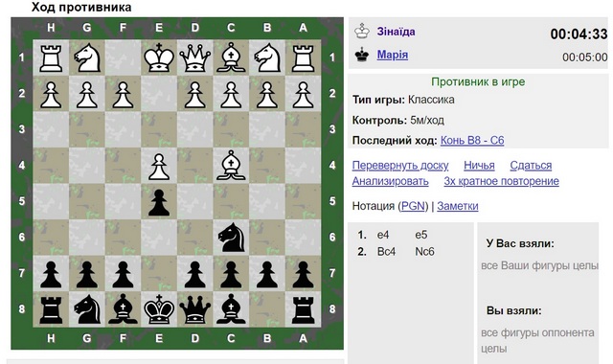Click the black pawn on G7

87,274
